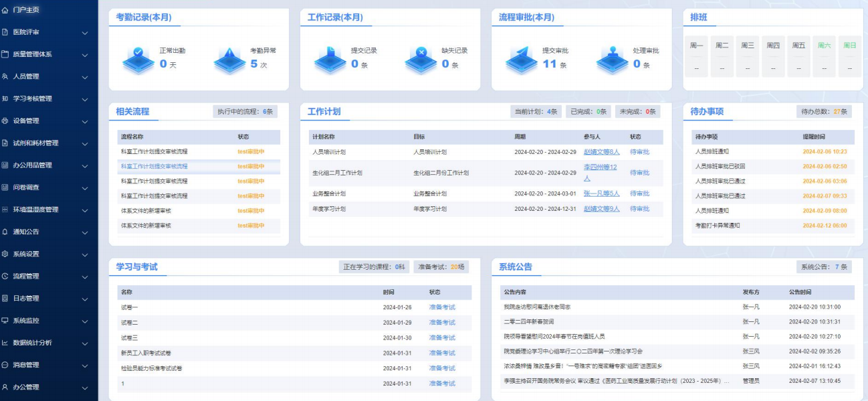Click the 处理审批 stamp icon
Viewport: 868px width, 401px height.
click(613, 60)
